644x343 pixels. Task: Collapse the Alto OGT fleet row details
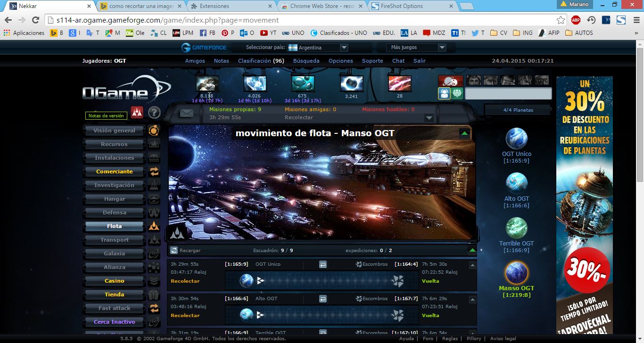[472, 300]
